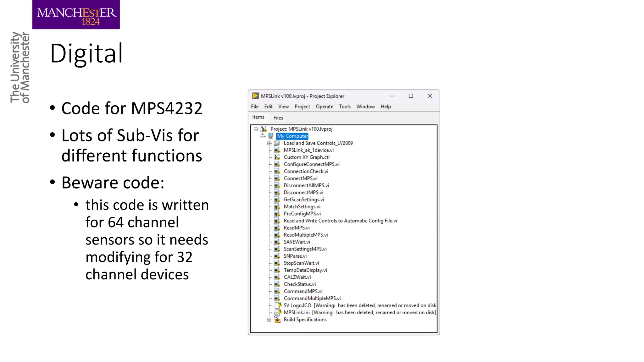Click the warning icon beside SV Logo.ICO
This screenshot has width=644, height=362.
[x=278, y=305]
